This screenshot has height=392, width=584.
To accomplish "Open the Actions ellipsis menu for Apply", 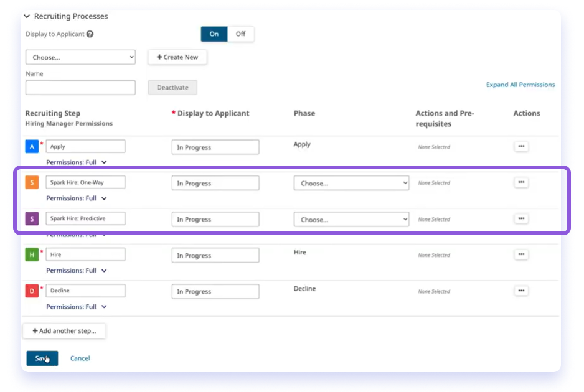I will tap(521, 146).
